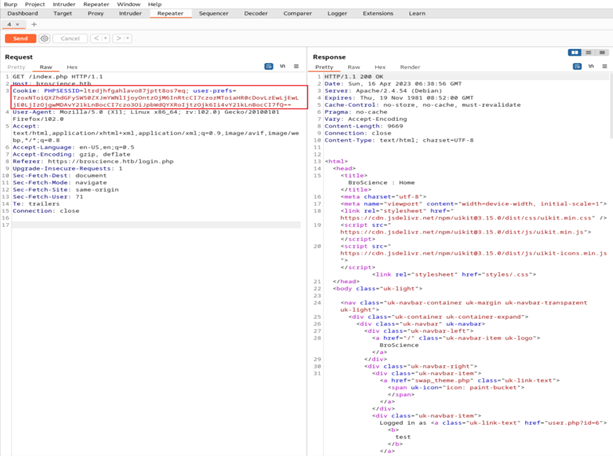This screenshot has width=613, height=456.
Task: Click the Send button
Action: pos(20,38)
